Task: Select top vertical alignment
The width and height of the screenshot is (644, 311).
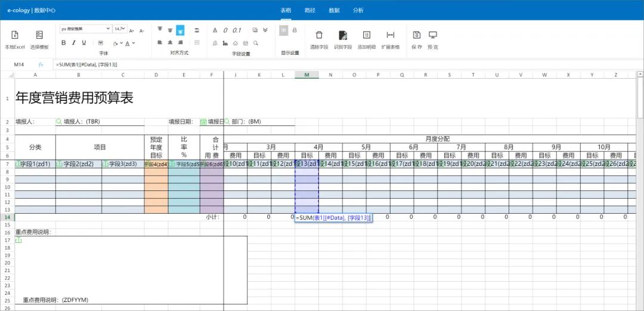Action: pos(160,30)
